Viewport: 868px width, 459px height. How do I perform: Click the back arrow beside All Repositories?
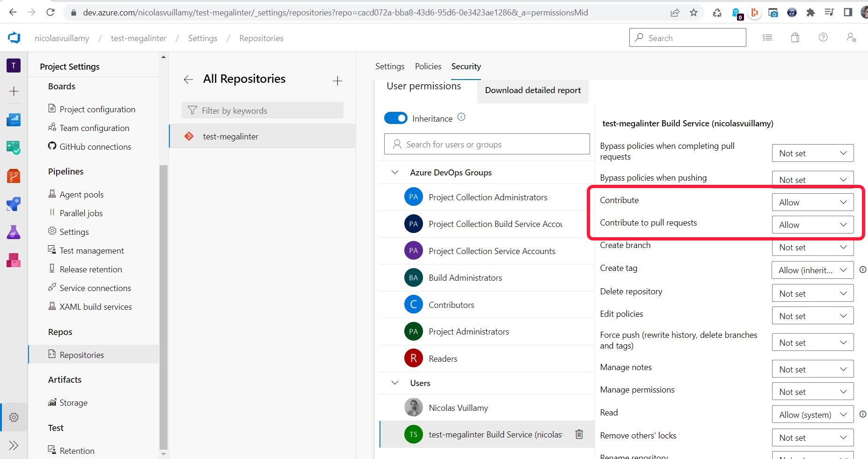tap(188, 80)
